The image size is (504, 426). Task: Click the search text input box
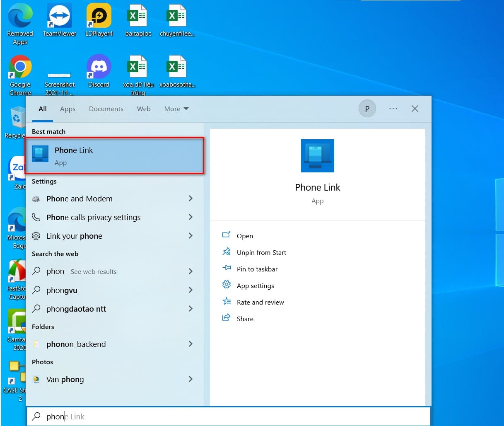pos(229,416)
